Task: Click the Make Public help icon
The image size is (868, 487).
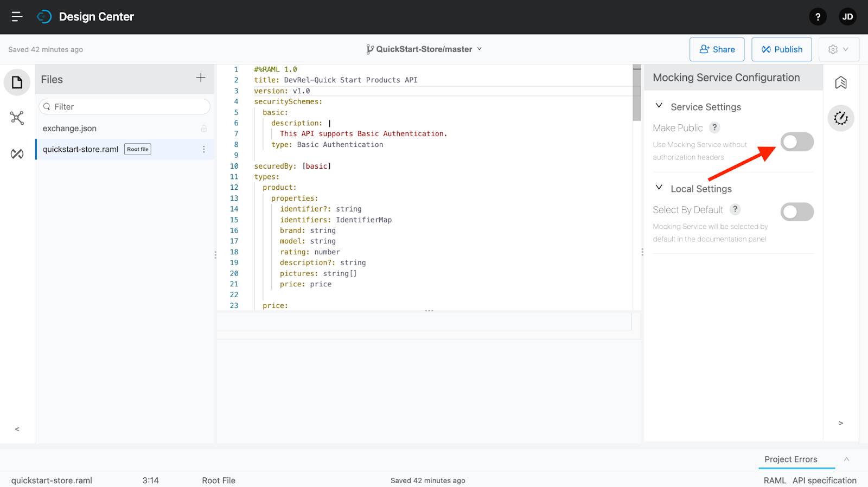Action: [714, 128]
